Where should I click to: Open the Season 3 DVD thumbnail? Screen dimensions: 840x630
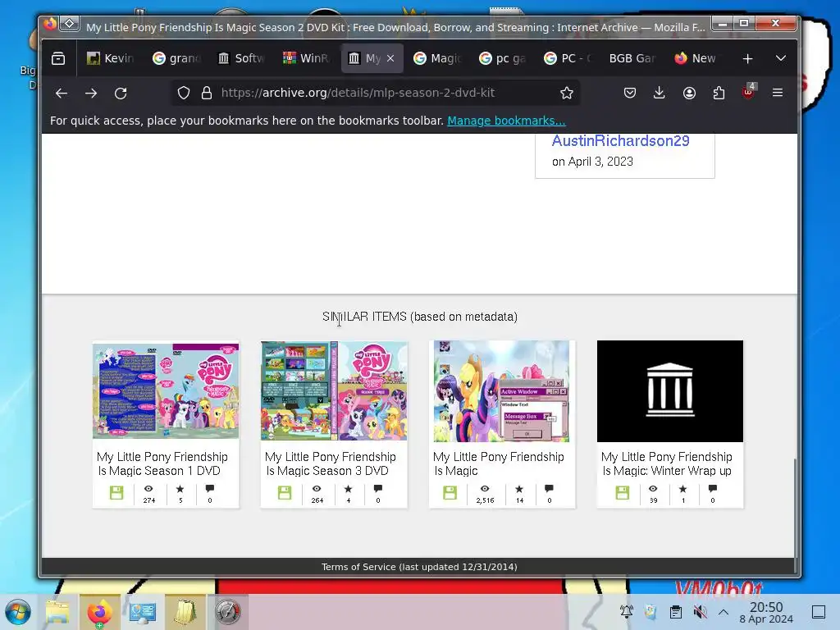point(334,390)
